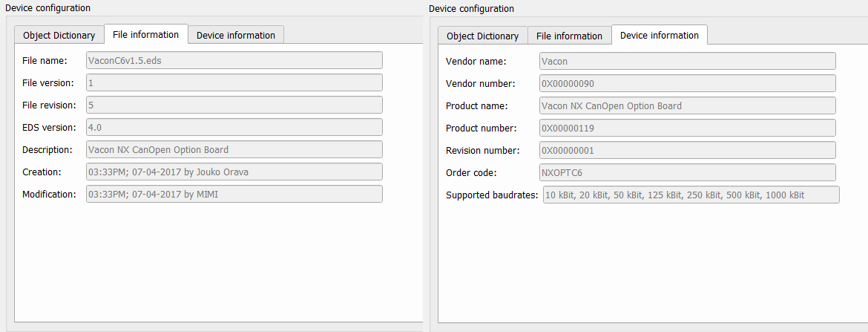Viewport: 868px width, 332px height.
Task: Click the Order code field showing NXOPTC6
Action: (687, 172)
